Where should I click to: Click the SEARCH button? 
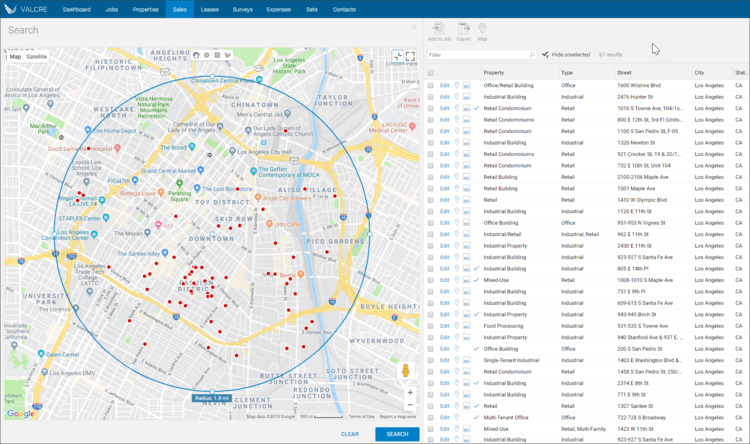pos(397,434)
